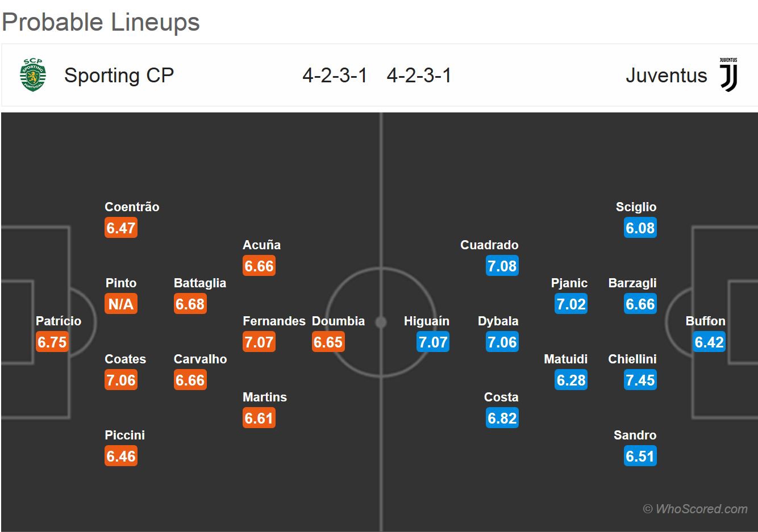The height and width of the screenshot is (532, 758).
Task: Open Dybala's player name
Action: point(498,321)
